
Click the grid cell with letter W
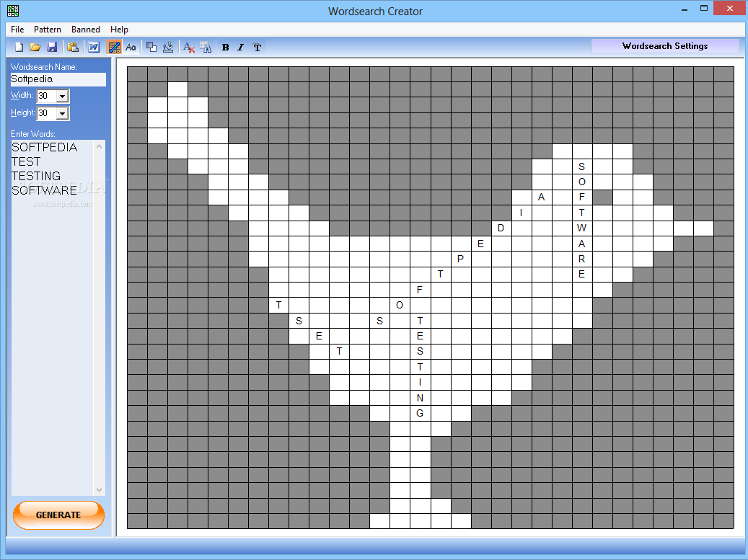click(x=582, y=228)
